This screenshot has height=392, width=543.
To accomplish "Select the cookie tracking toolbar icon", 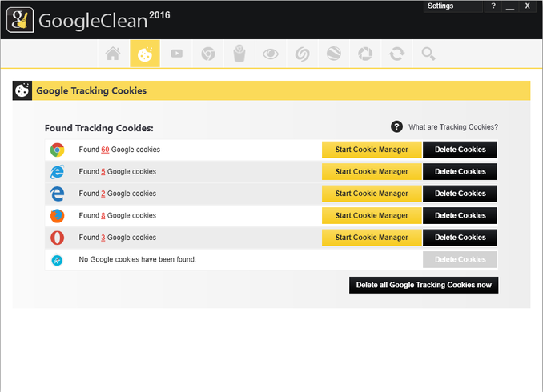I will tap(145, 54).
